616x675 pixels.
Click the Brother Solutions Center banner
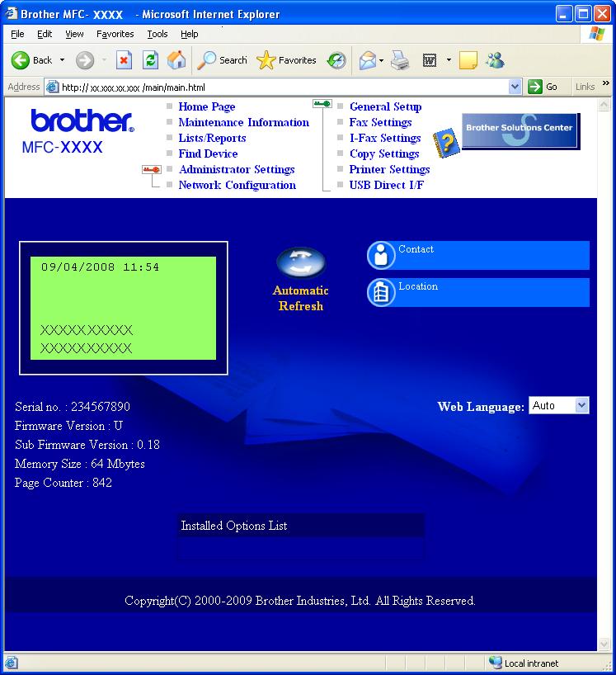pos(520,131)
